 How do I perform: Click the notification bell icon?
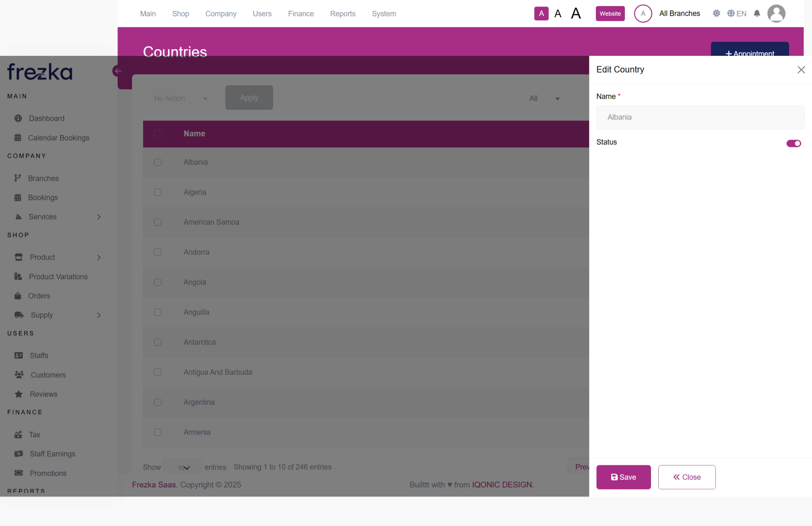[757, 14]
